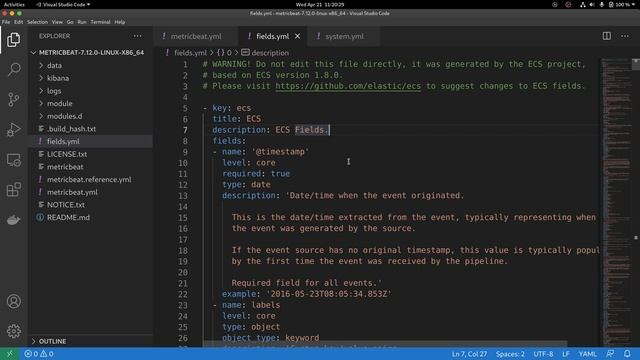Open the Terminal menu
Screen dimensions: 640x360
tap(100, 22)
